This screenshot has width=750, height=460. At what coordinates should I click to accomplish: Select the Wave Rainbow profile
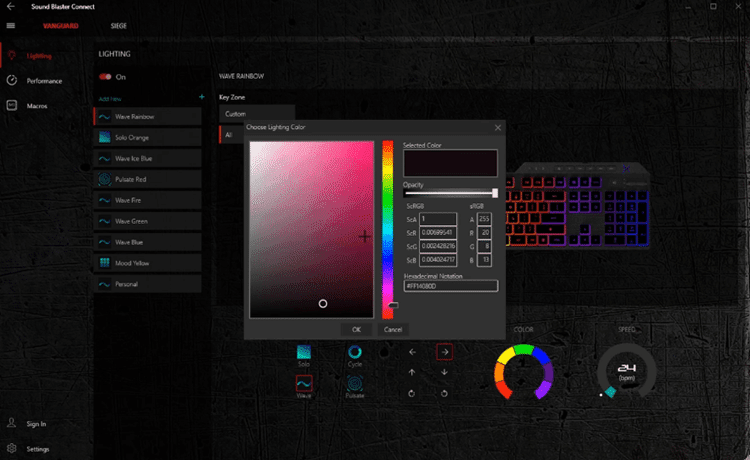[148, 117]
